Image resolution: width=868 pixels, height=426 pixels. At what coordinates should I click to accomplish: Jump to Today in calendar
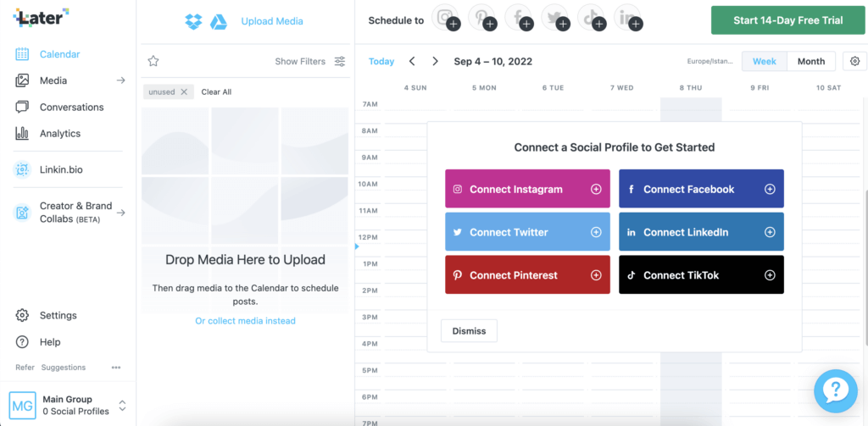tap(381, 62)
